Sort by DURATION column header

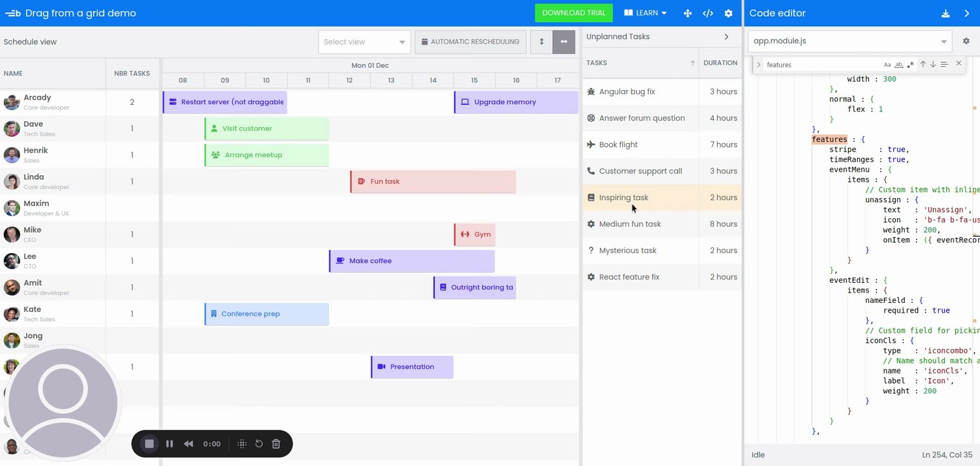(x=720, y=63)
